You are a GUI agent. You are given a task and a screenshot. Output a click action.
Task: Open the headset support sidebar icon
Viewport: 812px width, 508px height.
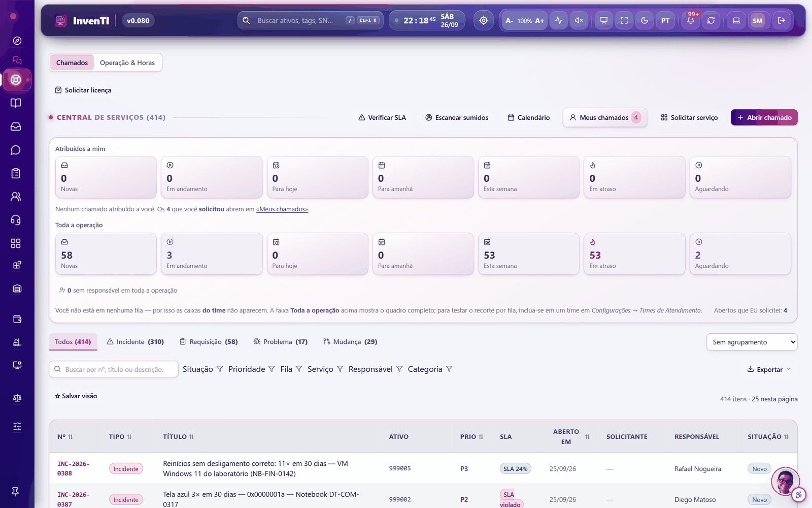coord(16,220)
